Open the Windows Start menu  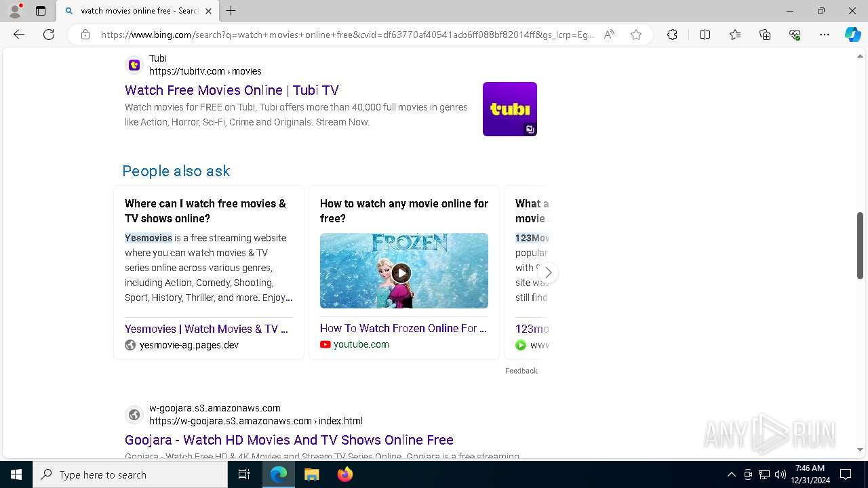pos(16,474)
